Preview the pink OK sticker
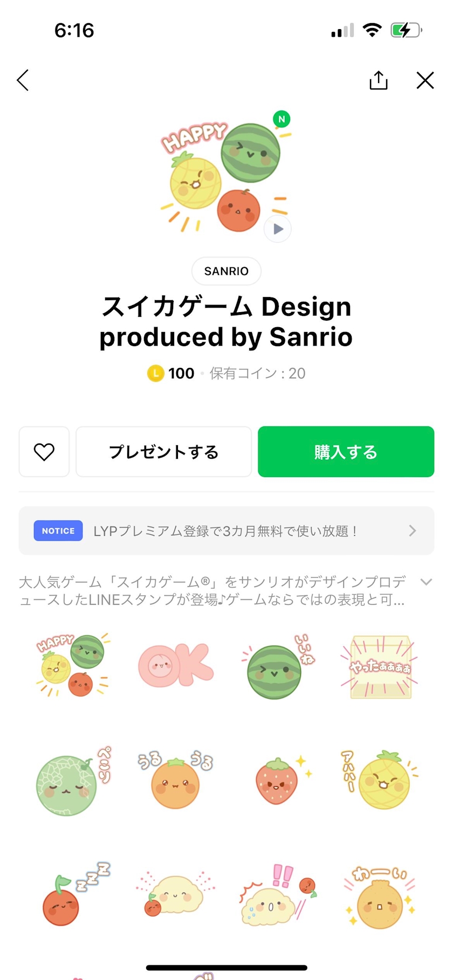The image size is (453, 980). click(176, 665)
